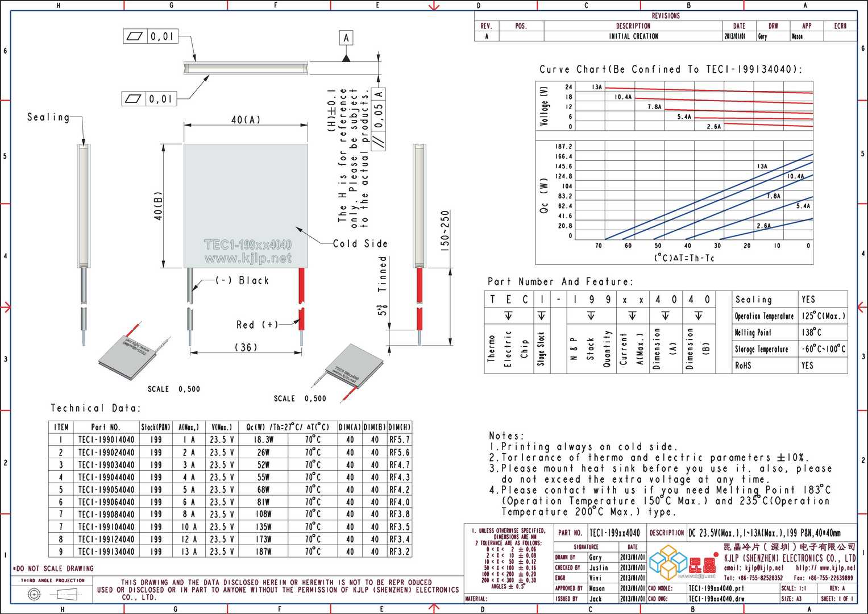The height and width of the screenshot is (614, 868).
Task: Select the datum A reference box
Action: 346,38
